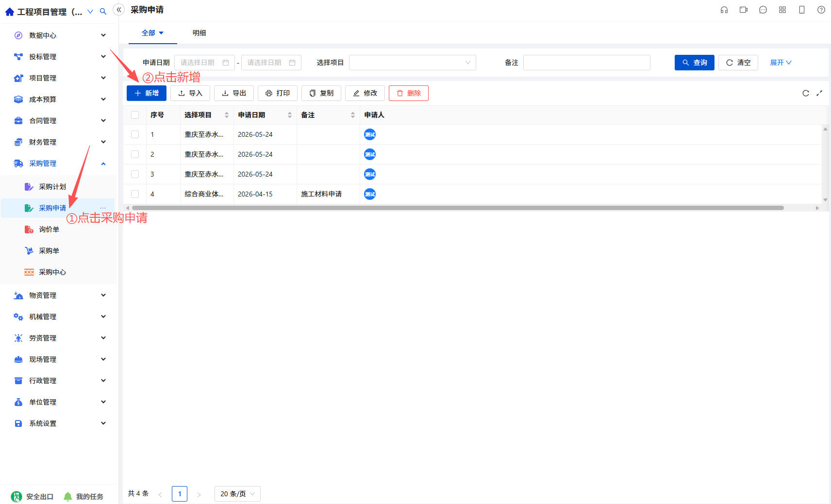831x504 pixels.
Task: Open the 20 条/页 page size dropdown
Action: (x=237, y=494)
